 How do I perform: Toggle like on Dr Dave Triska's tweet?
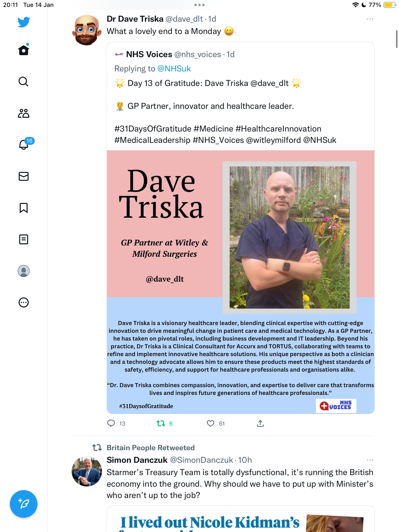coord(211,423)
